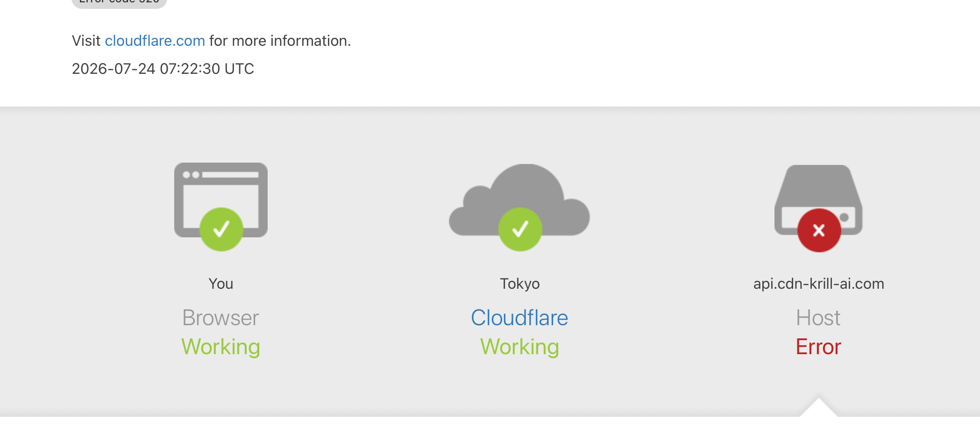Click the Tokyo location label
The image size is (980, 428).
(x=519, y=284)
